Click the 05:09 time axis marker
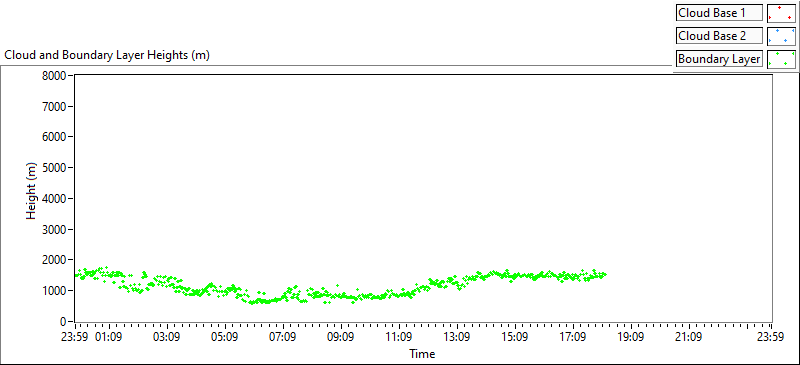 tap(225, 337)
